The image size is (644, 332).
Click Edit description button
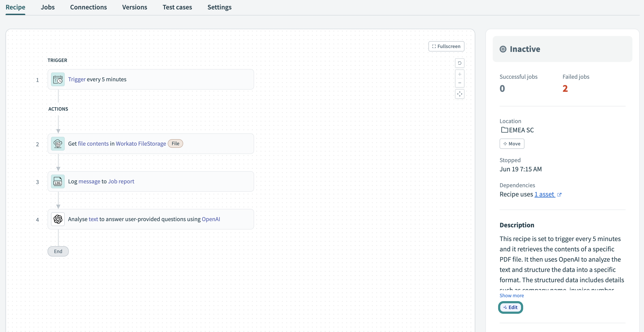tap(511, 307)
